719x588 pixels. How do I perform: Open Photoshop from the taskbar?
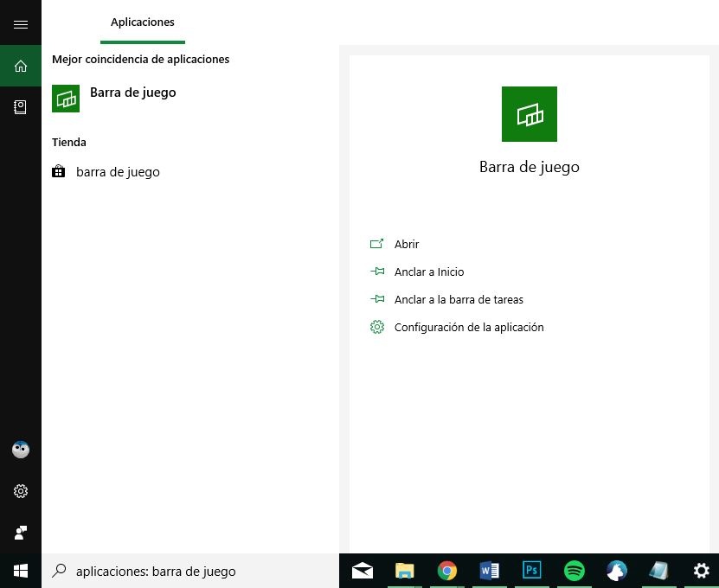[532, 570]
